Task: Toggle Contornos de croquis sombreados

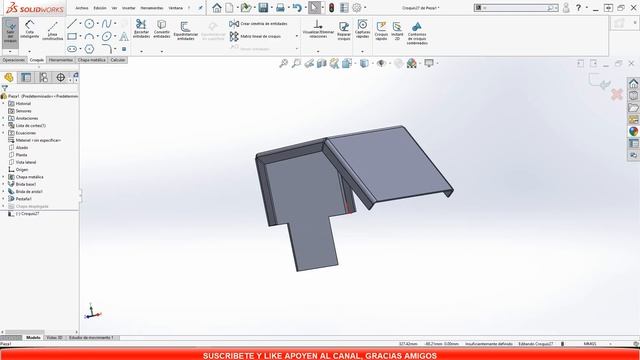Action: click(x=417, y=33)
